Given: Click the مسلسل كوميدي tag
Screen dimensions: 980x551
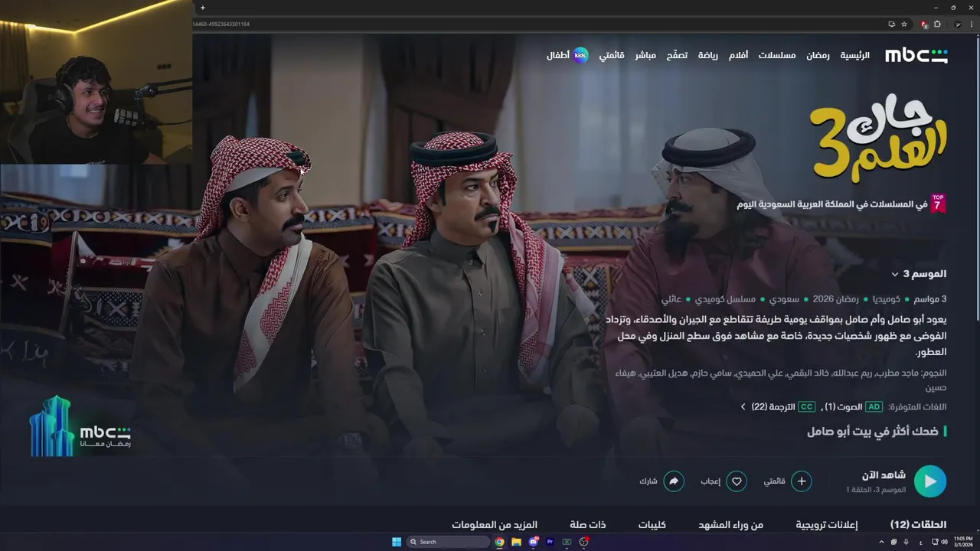Looking at the screenshot, I should tap(726, 299).
